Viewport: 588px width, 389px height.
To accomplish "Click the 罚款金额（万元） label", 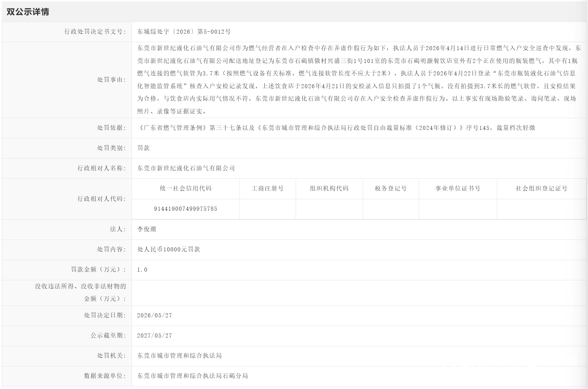I will (99, 270).
